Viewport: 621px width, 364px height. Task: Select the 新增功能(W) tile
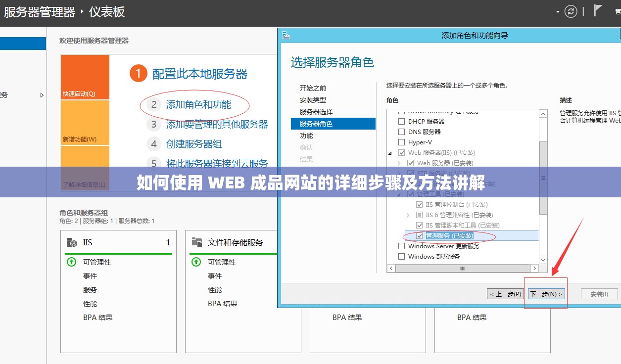[85, 123]
